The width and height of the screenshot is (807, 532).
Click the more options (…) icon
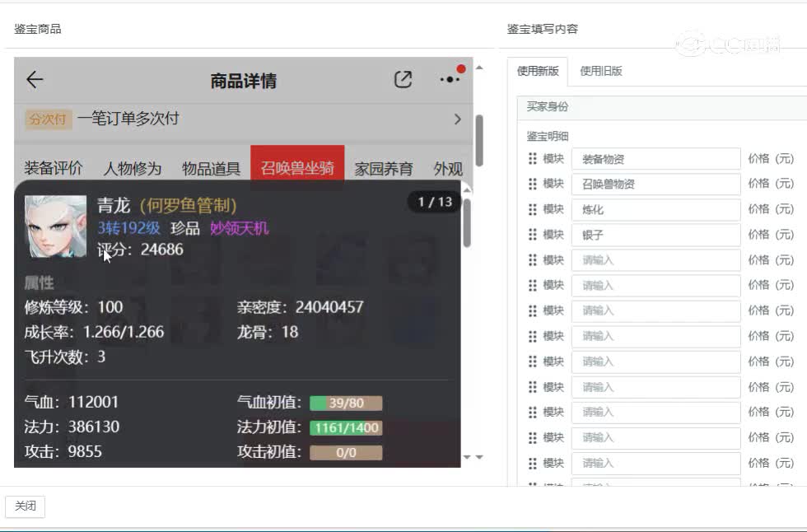(x=450, y=79)
